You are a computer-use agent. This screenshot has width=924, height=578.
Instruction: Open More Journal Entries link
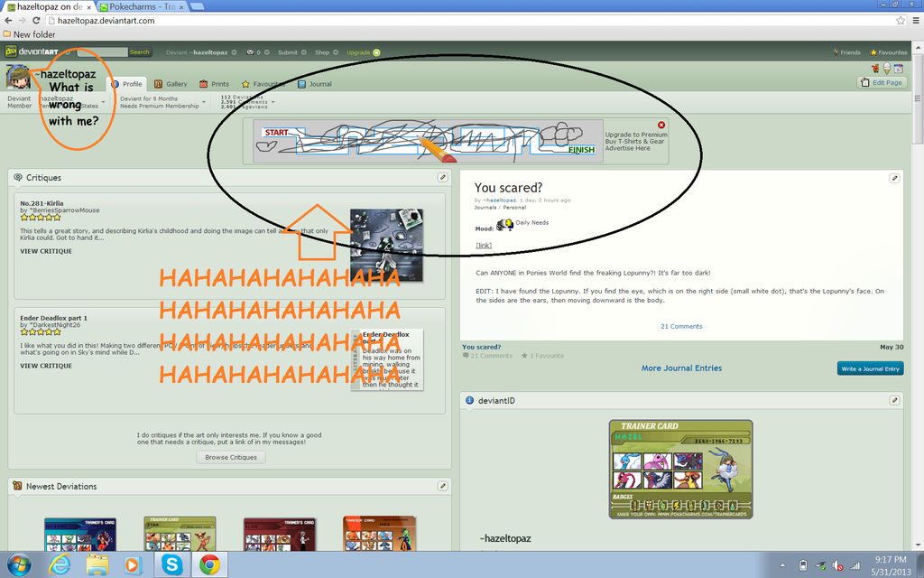pos(680,368)
